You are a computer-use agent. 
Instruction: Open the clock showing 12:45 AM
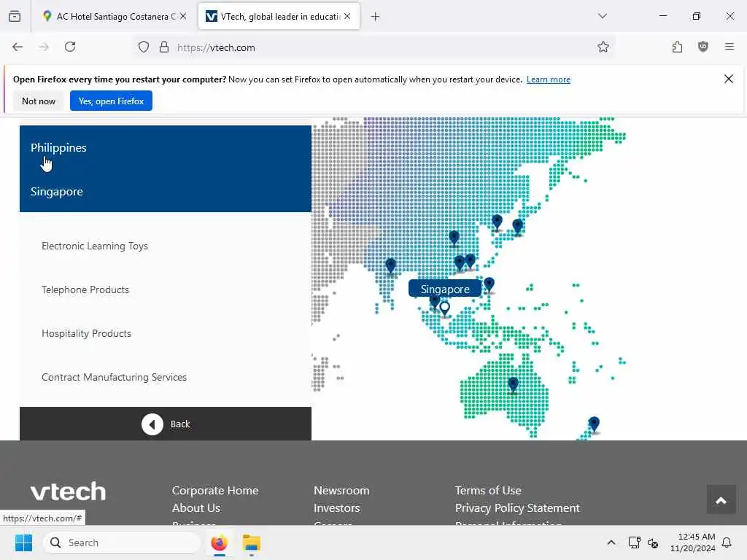click(693, 542)
